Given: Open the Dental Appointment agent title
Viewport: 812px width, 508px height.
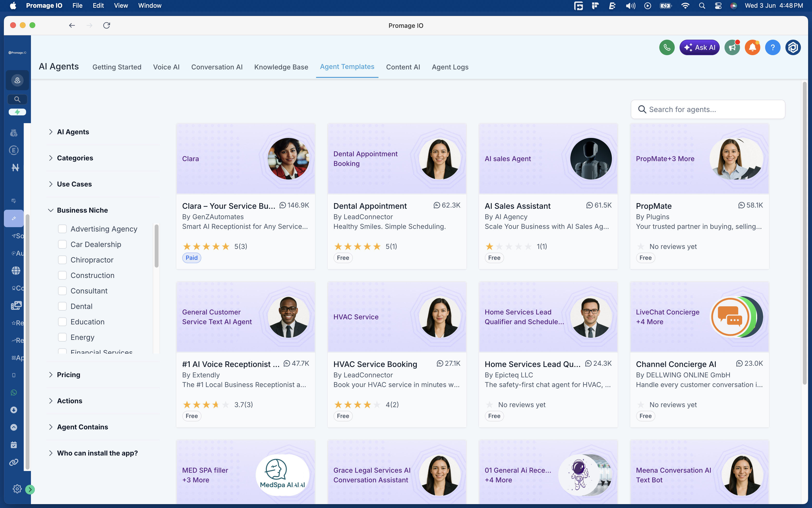Looking at the screenshot, I should [370, 206].
